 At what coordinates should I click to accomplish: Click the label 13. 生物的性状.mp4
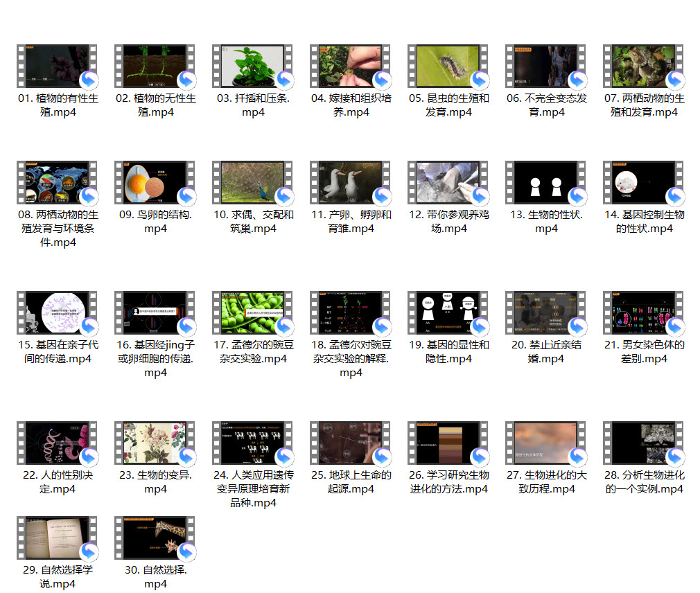pyautogui.click(x=546, y=221)
